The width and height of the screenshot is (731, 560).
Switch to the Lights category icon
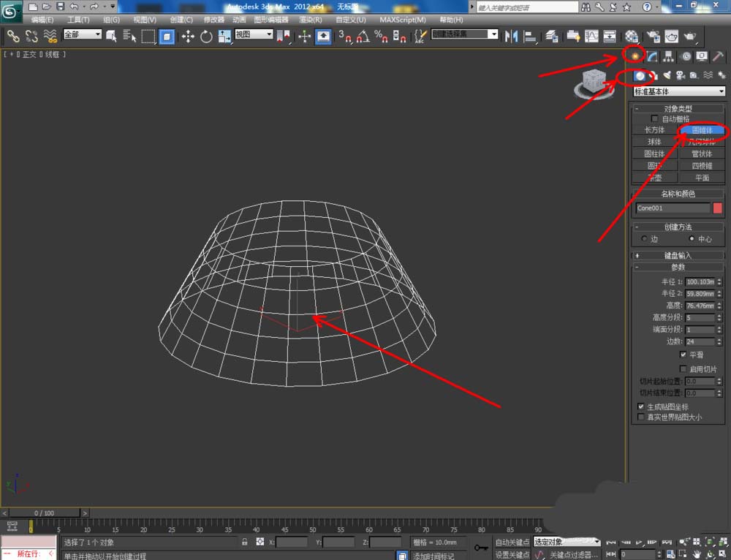pyautogui.click(x=667, y=75)
